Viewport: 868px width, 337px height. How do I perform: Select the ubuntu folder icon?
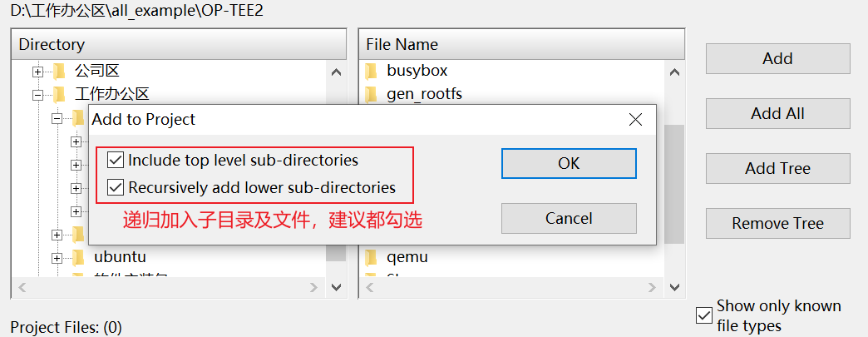[79, 257]
